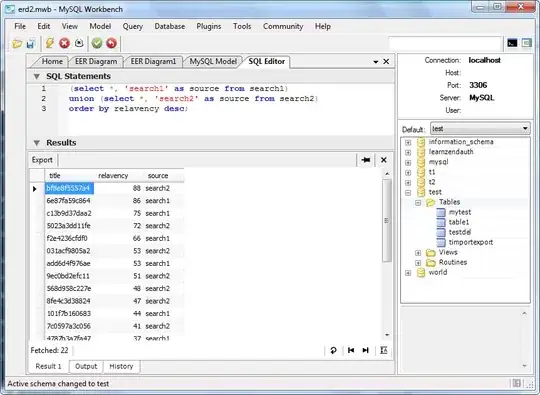Commit transaction with the green check icon
Image resolution: width=540 pixels, height=395 pixels.
[97, 43]
